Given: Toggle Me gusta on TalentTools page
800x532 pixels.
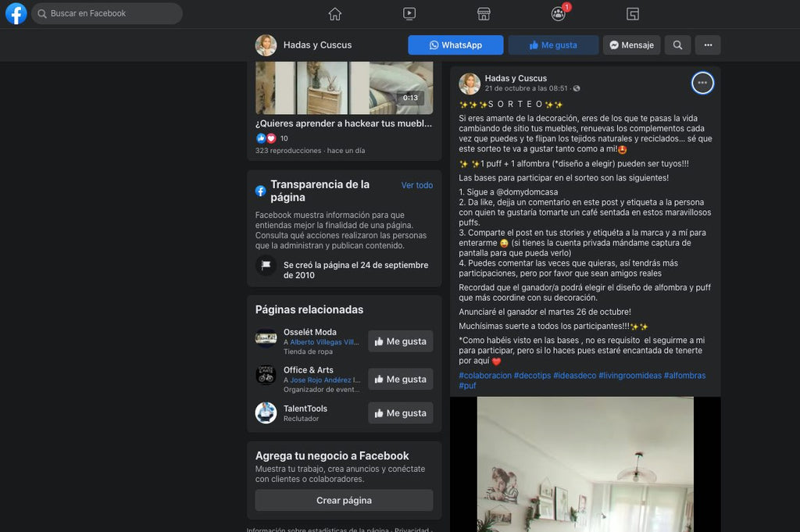Looking at the screenshot, I should tap(400, 412).
